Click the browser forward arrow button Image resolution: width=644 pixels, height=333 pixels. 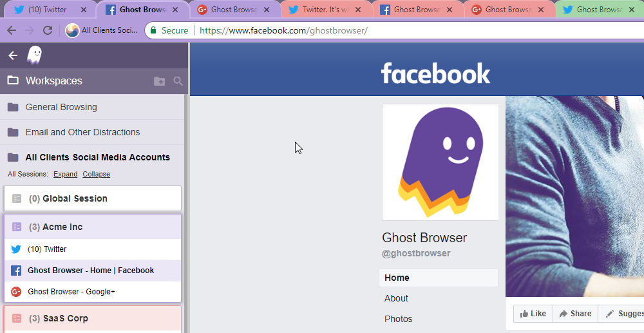click(30, 30)
